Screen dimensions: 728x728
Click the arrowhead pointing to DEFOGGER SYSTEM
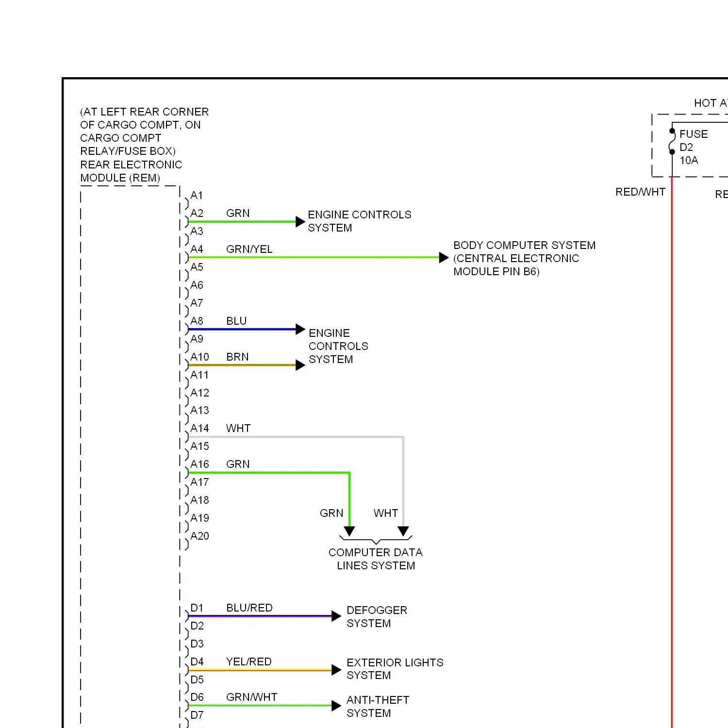(x=336, y=616)
